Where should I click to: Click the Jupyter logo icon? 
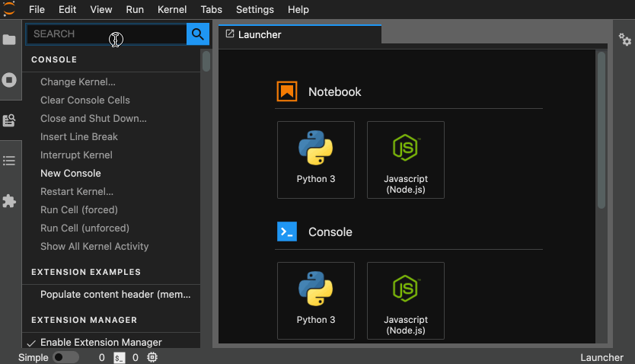point(9,9)
